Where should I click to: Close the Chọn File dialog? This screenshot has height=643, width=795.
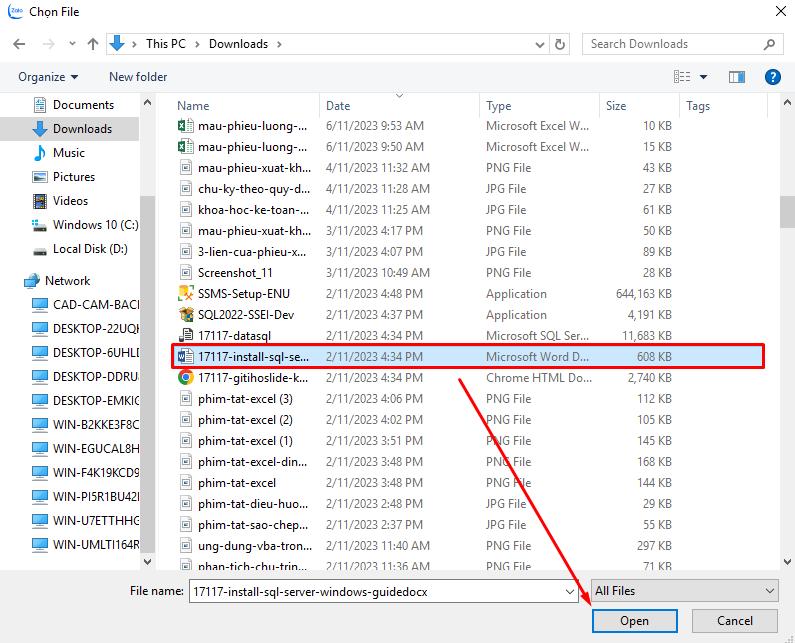[781, 11]
